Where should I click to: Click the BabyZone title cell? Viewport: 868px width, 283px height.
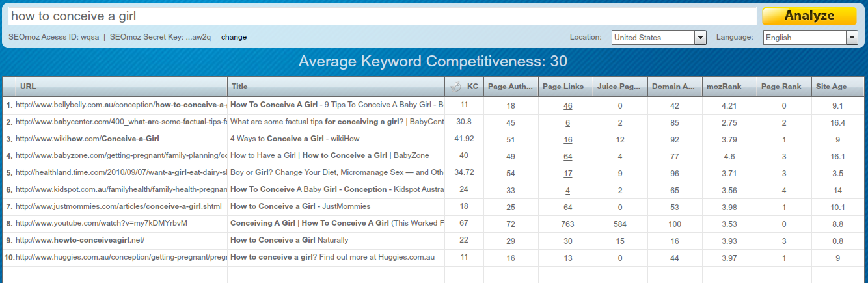pyautogui.click(x=336, y=155)
